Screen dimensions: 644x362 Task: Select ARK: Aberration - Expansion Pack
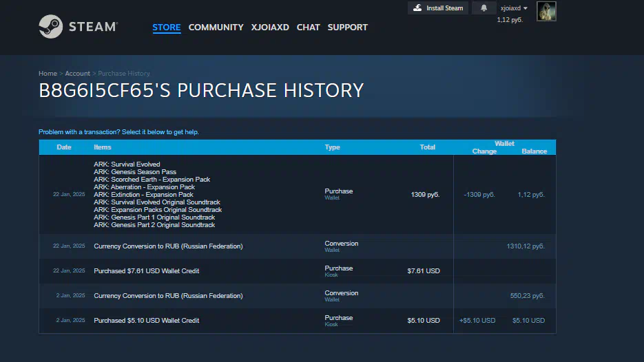144,187
